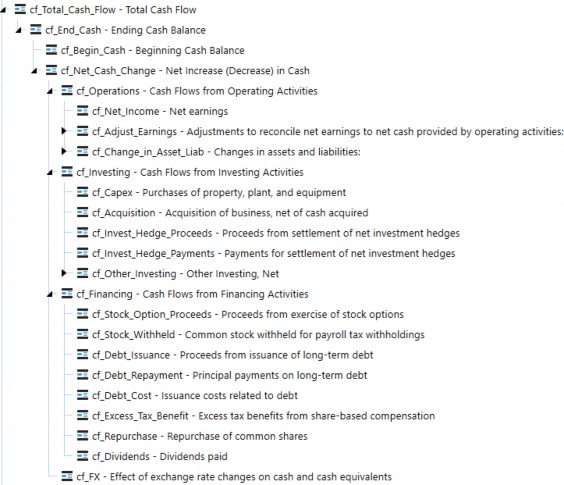Click the icon beside cf_Begin_Cash
This screenshot has width=564, height=485.
pos(51,50)
